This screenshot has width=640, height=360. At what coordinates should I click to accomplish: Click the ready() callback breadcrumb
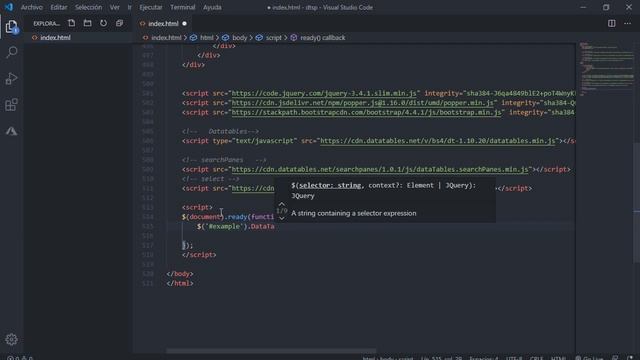pos(322,38)
